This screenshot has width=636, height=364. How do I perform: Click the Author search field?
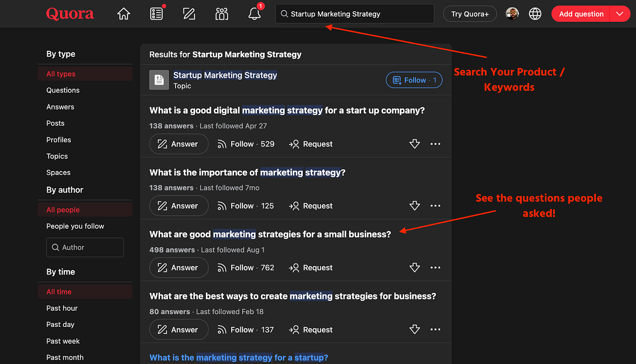coord(85,247)
